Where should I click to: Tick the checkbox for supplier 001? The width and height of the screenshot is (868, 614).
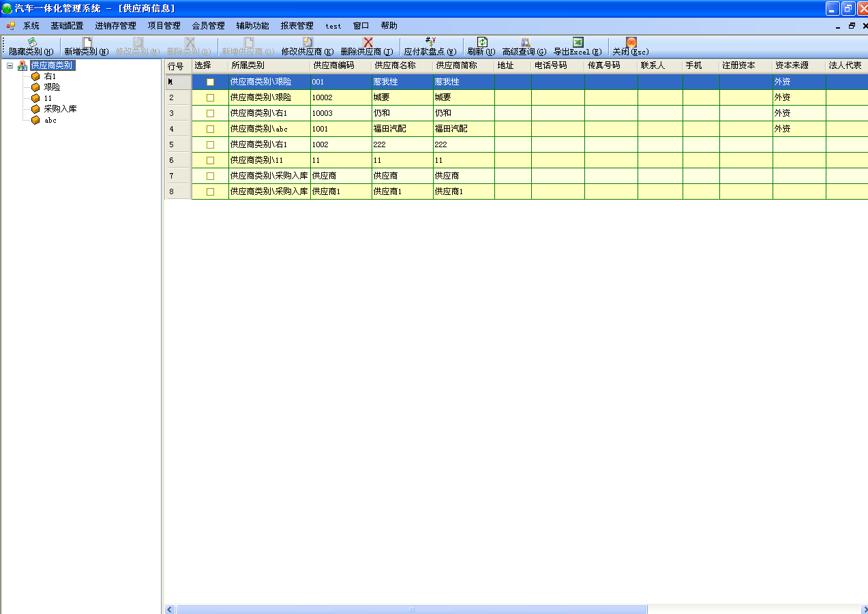[210, 82]
